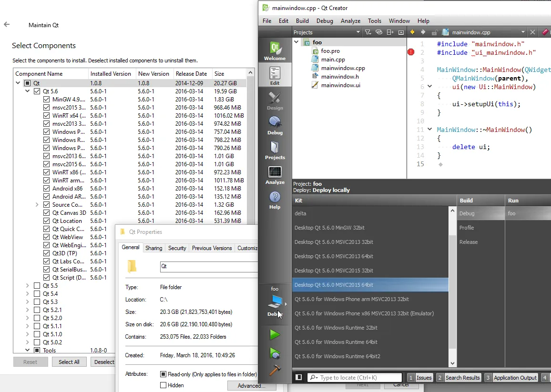The image size is (551, 392).
Task: Open mainwindow.ui in project tree
Action: coord(340,85)
